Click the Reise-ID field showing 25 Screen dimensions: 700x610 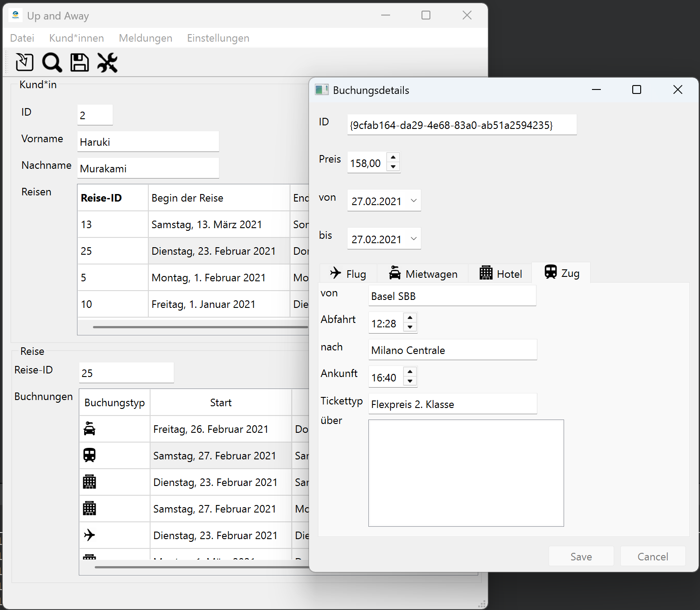(126, 373)
